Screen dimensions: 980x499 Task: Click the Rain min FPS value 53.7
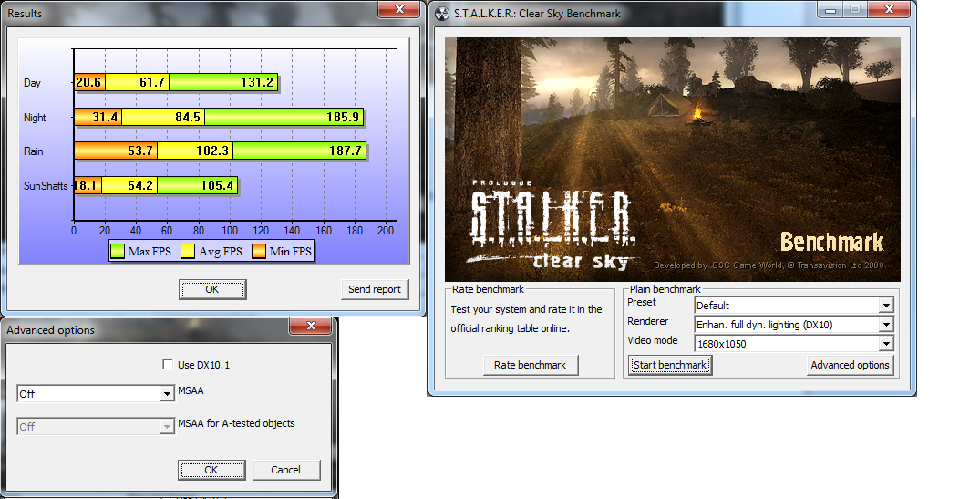(x=140, y=151)
